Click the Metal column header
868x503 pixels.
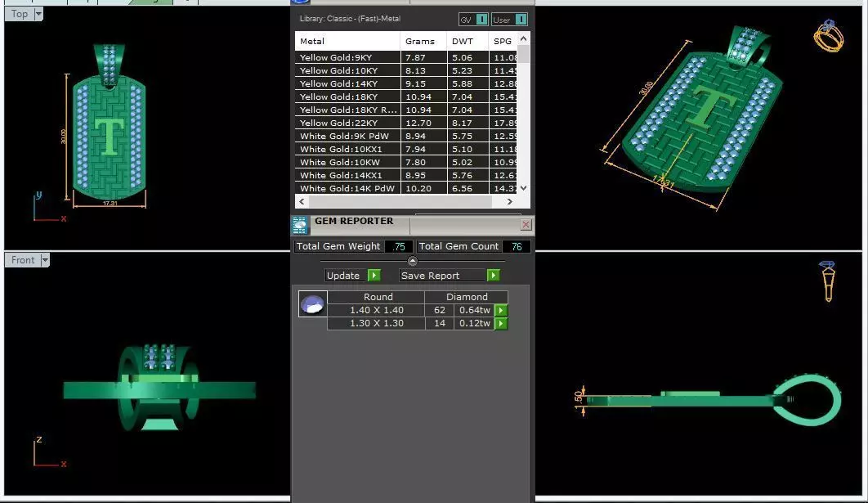pos(347,41)
